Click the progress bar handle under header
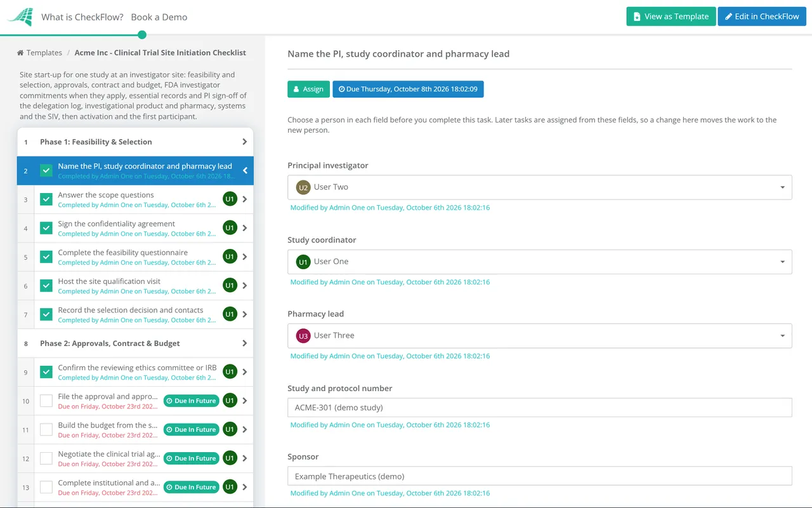Screen dimensions: 812x508 coord(142,35)
